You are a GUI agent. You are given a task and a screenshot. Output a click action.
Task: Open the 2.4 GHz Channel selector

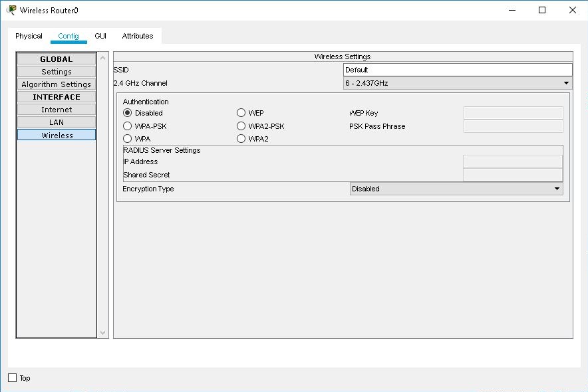pyautogui.click(x=457, y=82)
